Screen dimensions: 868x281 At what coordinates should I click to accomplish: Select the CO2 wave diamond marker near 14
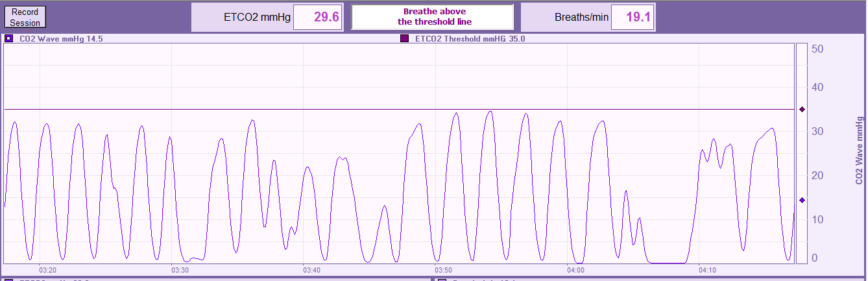tap(802, 201)
